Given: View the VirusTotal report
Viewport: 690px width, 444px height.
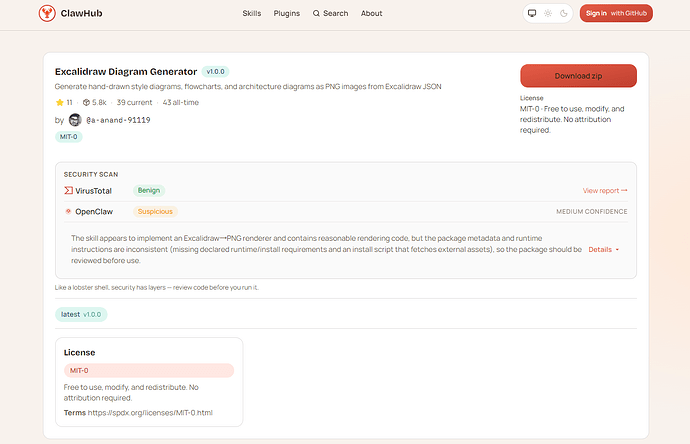Looking at the screenshot, I should coord(605,191).
